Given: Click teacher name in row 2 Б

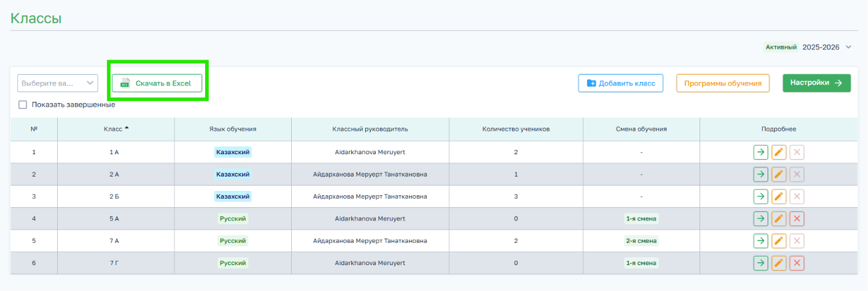Looking at the screenshot, I should 370,196.
